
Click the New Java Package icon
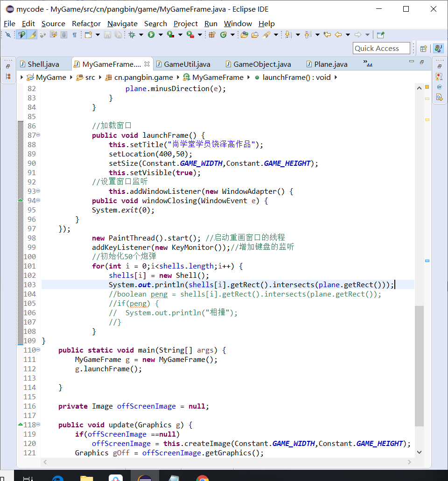point(212,35)
